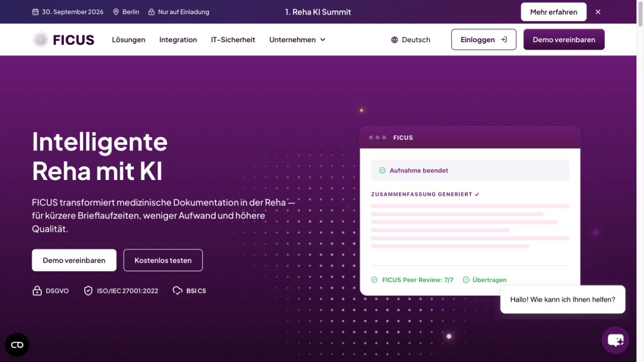Click the calendar icon beside 30. September 2026
This screenshot has height=362, width=644.
[x=35, y=12]
